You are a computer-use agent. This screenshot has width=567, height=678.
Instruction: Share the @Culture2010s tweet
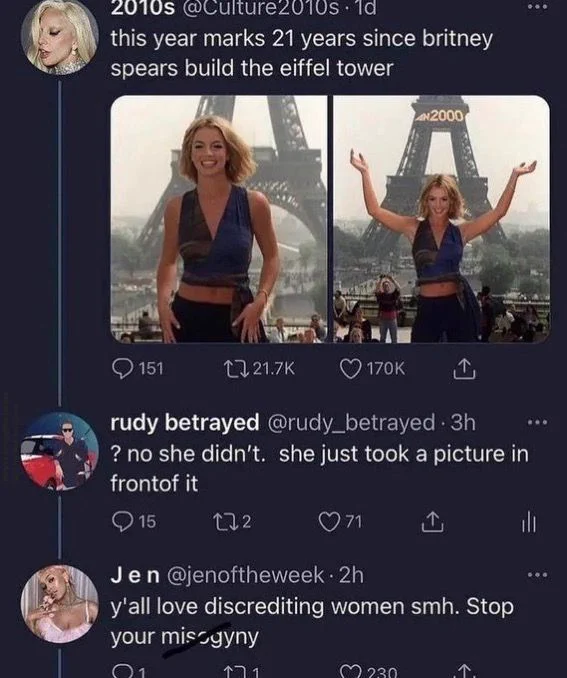click(x=464, y=369)
